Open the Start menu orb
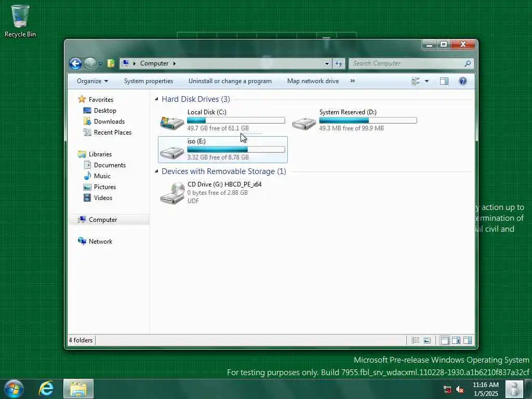 [14, 389]
